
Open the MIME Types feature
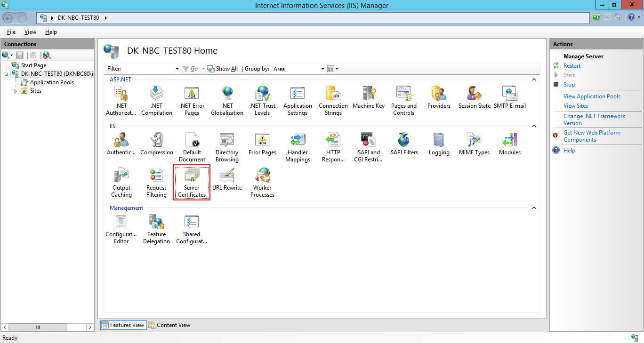(474, 144)
